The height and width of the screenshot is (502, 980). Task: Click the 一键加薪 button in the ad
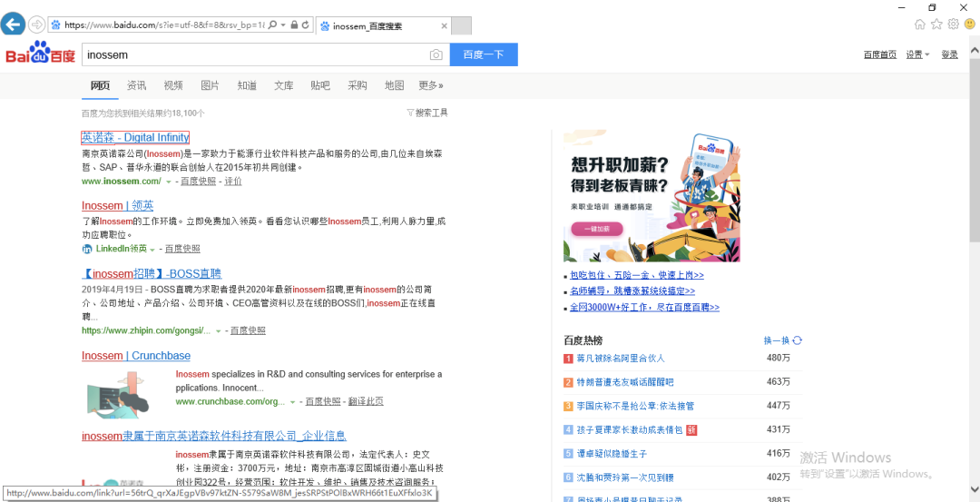point(596,230)
